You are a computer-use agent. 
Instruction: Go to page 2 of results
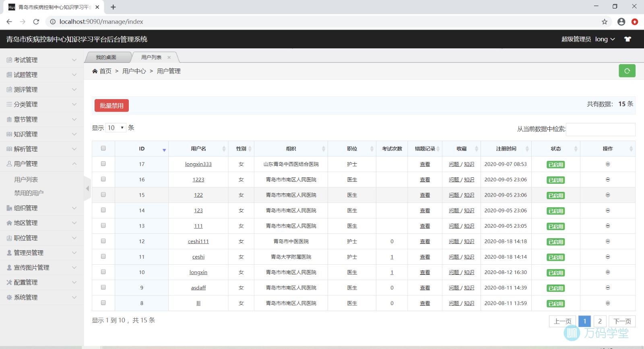[600, 321]
